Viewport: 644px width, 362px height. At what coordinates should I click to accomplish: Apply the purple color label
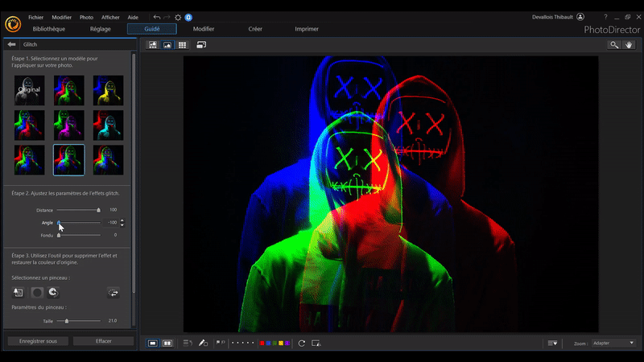(287, 343)
